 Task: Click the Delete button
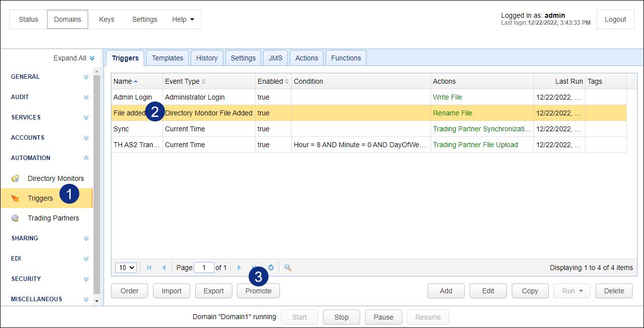point(614,291)
